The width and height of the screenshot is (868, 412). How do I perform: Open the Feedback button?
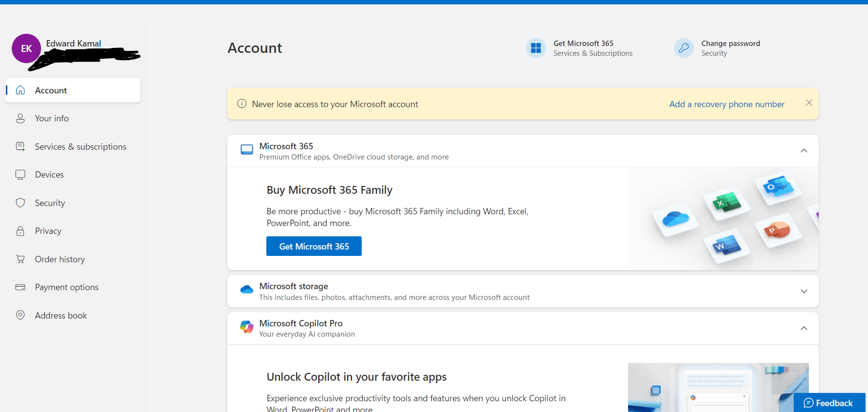tap(829, 403)
